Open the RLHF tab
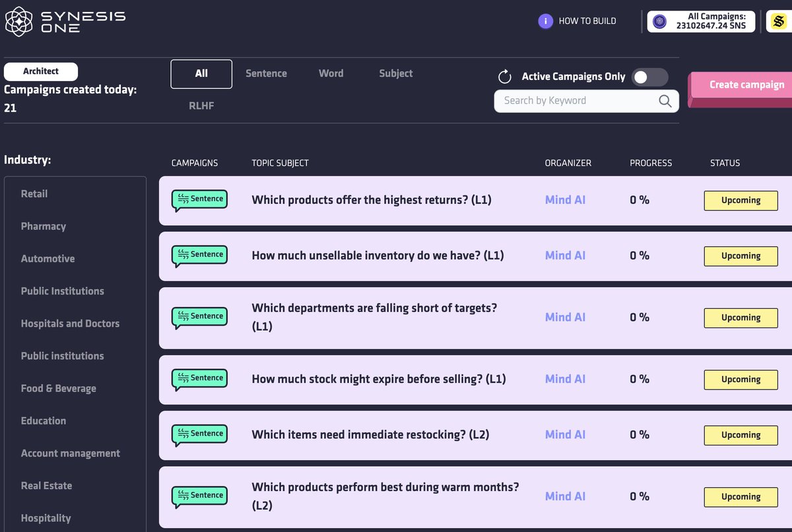Screen dimensions: 792x532 pyautogui.click(x=201, y=105)
